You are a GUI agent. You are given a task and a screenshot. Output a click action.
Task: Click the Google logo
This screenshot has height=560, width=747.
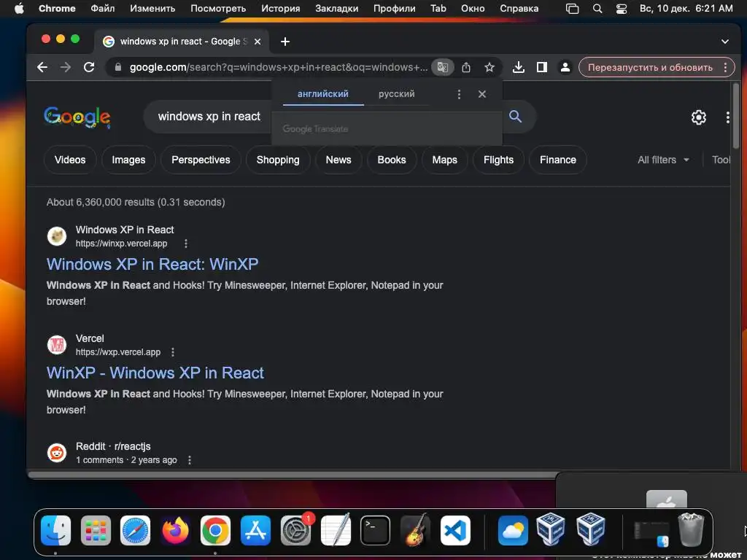(x=77, y=117)
